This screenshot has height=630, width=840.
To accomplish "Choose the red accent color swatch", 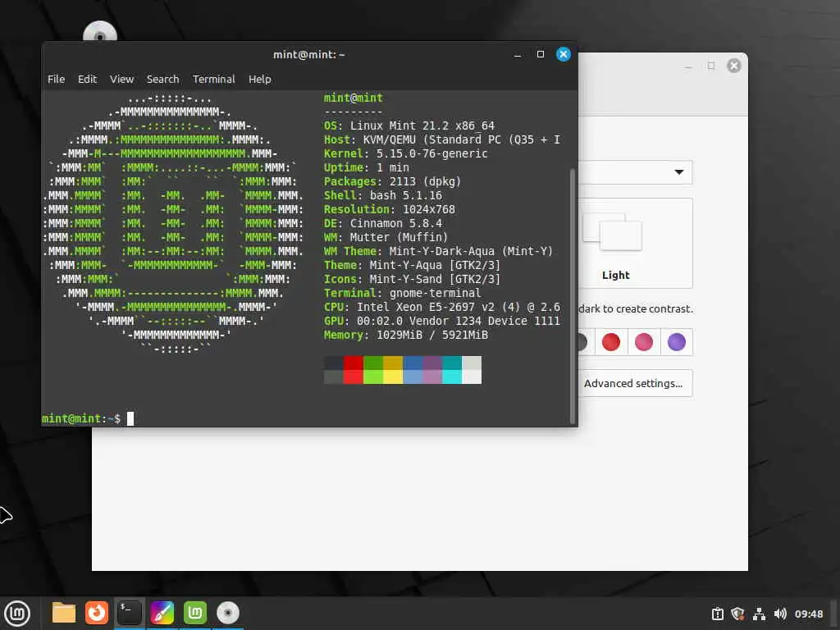I will [x=610, y=342].
